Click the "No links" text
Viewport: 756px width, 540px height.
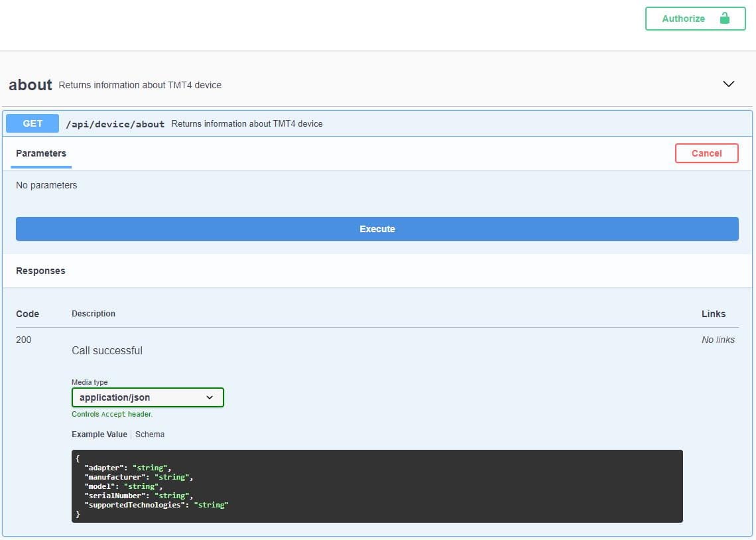[718, 340]
